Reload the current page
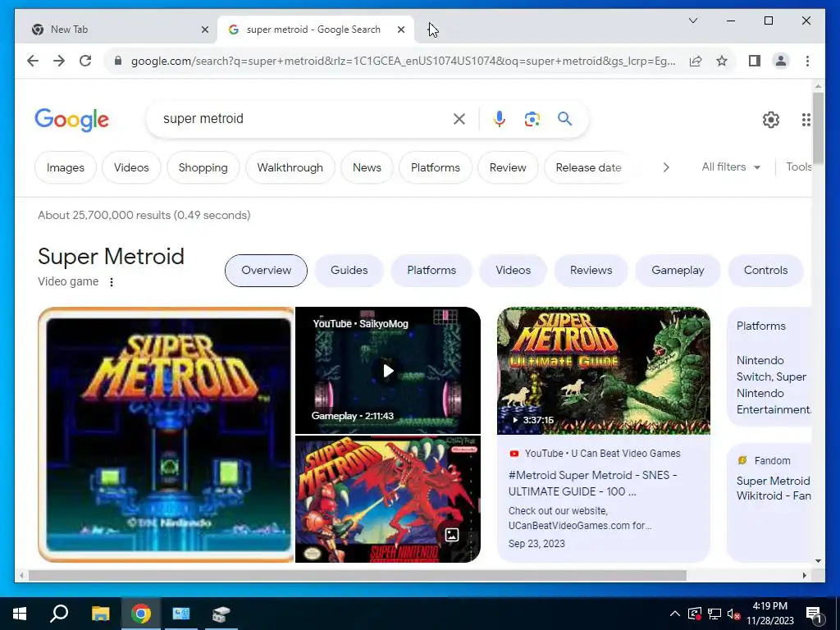This screenshot has width=840, height=630. [85, 61]
